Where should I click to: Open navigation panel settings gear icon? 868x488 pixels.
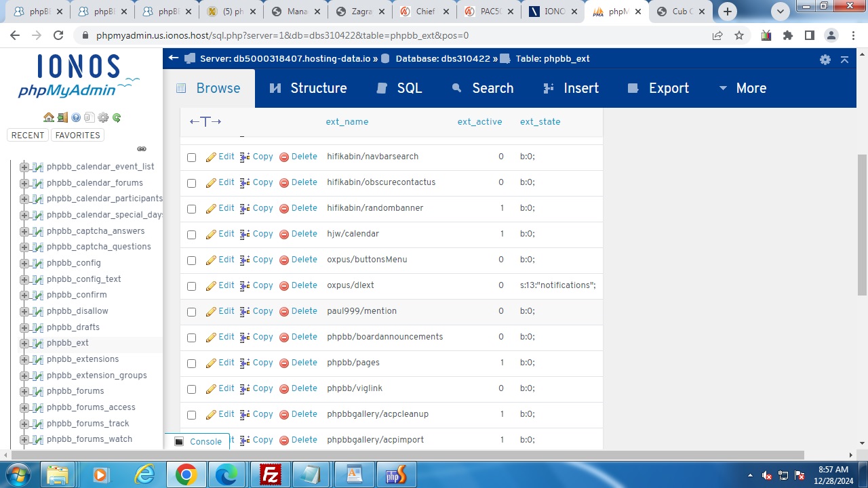tap(103, 117)
